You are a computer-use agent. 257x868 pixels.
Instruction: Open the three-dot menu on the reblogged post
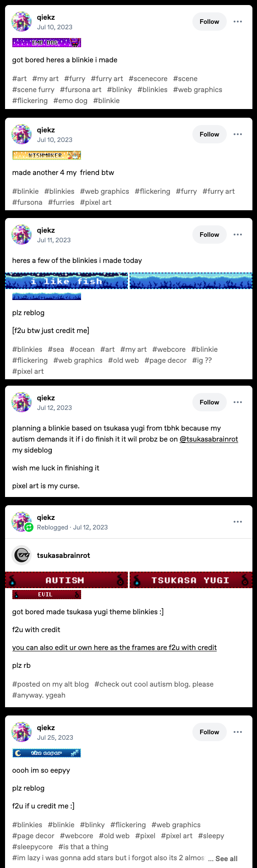[x=237, y=522]
